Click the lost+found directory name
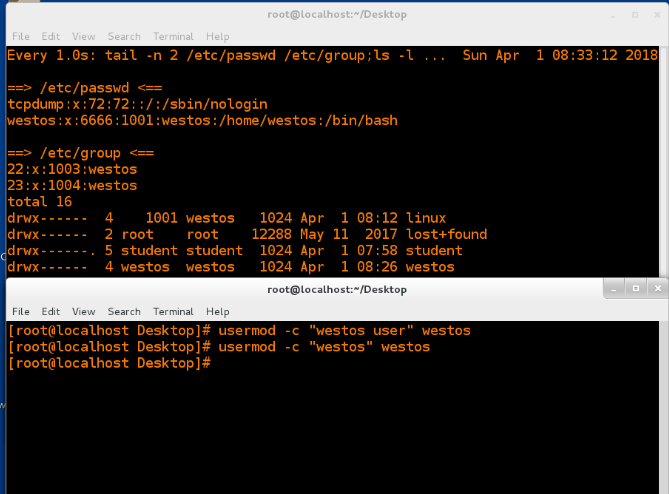Screen dimensions: 669x494 (x=446, y=235)
